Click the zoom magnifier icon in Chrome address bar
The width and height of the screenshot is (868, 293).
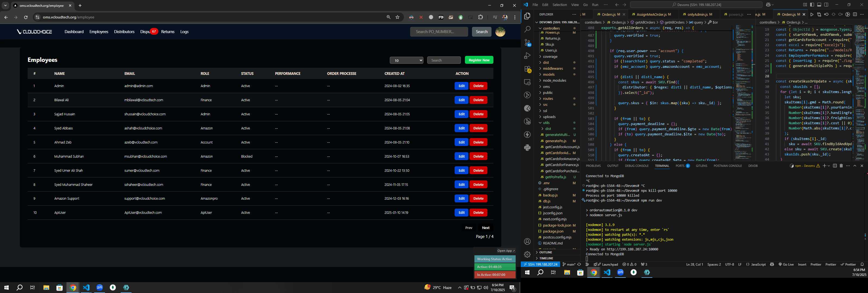point(388,17)
